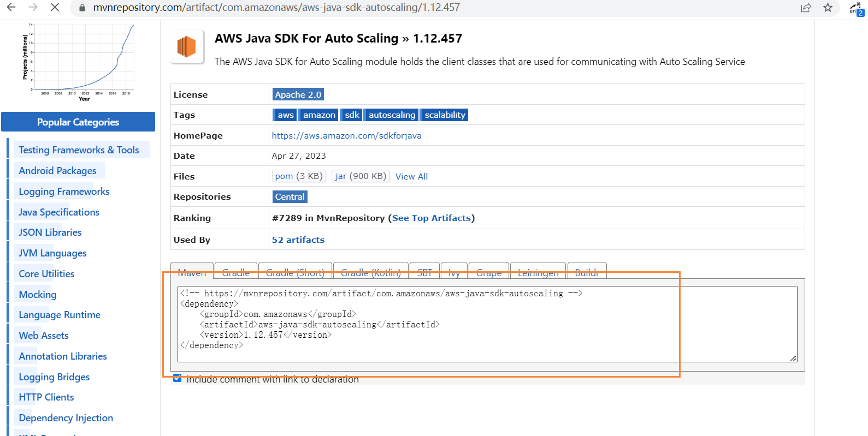Click the Apr 27, 2023 date text
This screenshot has height=436, width=868.
(299, 156)
